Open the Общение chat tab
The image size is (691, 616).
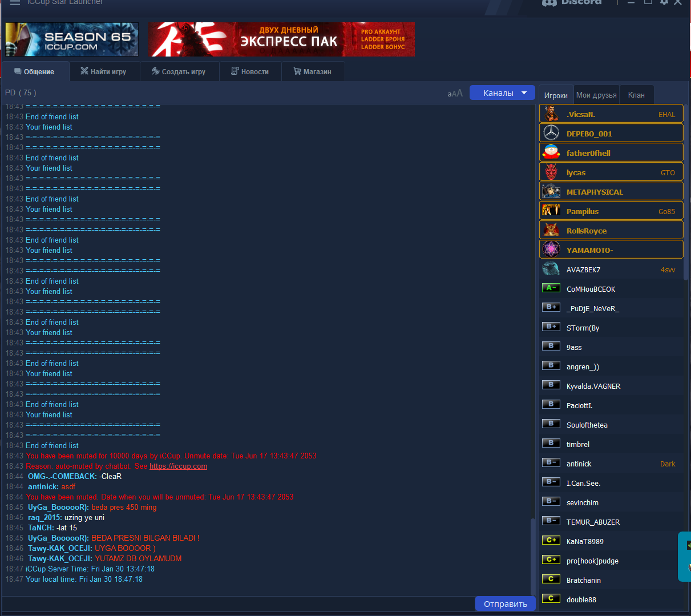pyautogui.click(x=35, y=71)
